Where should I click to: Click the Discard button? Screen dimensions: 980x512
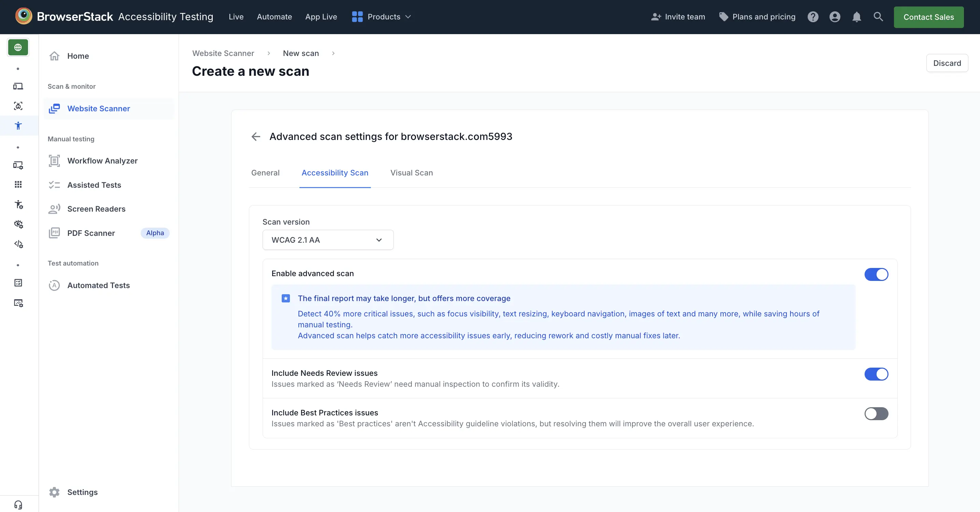coord(947,63)
